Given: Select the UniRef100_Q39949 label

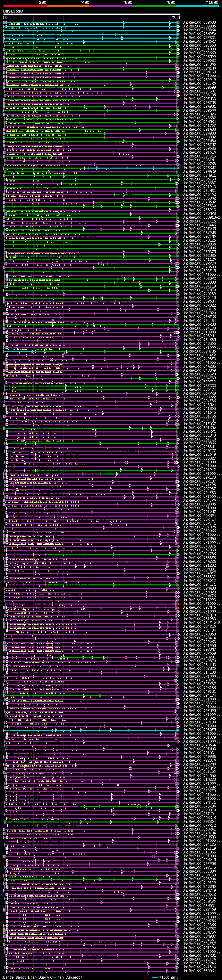Looking at the screenshot, I should coord(199,80).
